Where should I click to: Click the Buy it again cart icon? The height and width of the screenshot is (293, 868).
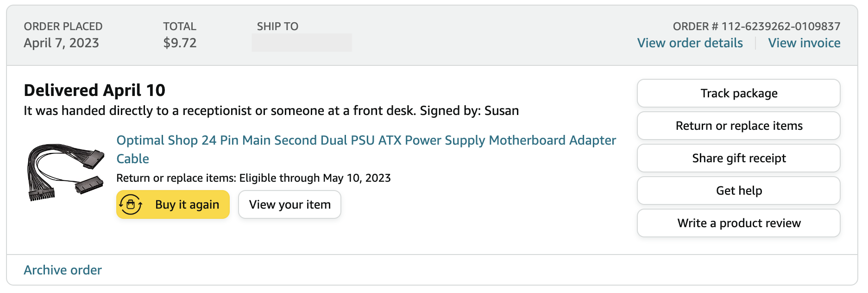tap(131, 204)
